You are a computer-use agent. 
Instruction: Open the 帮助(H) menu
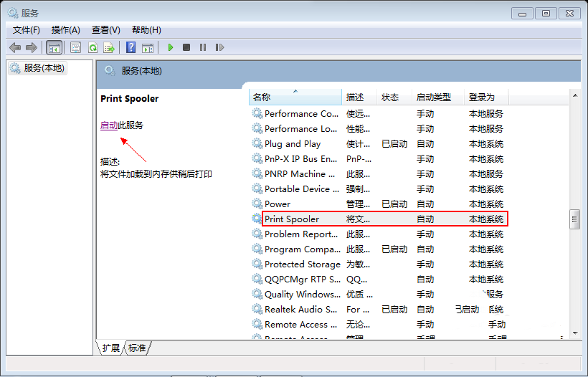point(146,30)
